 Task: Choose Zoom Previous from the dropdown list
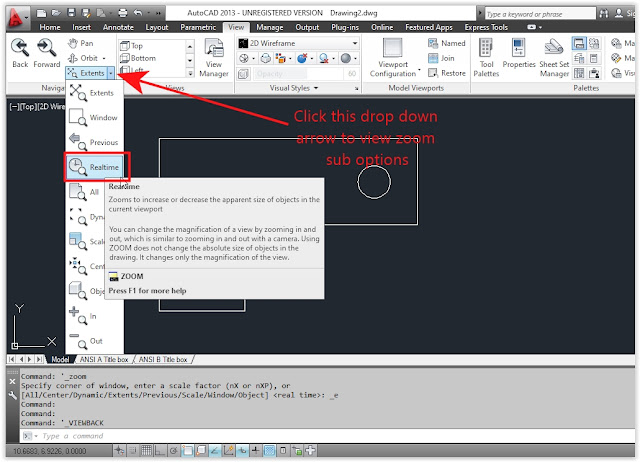click(x=95, y=142)
